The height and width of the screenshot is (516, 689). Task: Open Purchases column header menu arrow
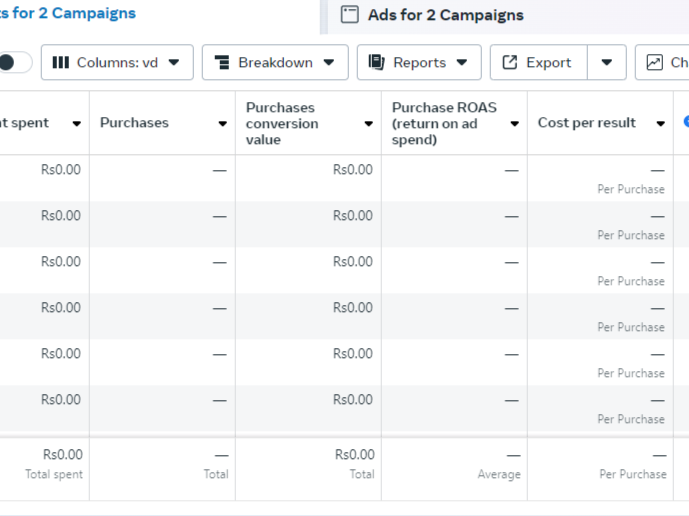222,124
